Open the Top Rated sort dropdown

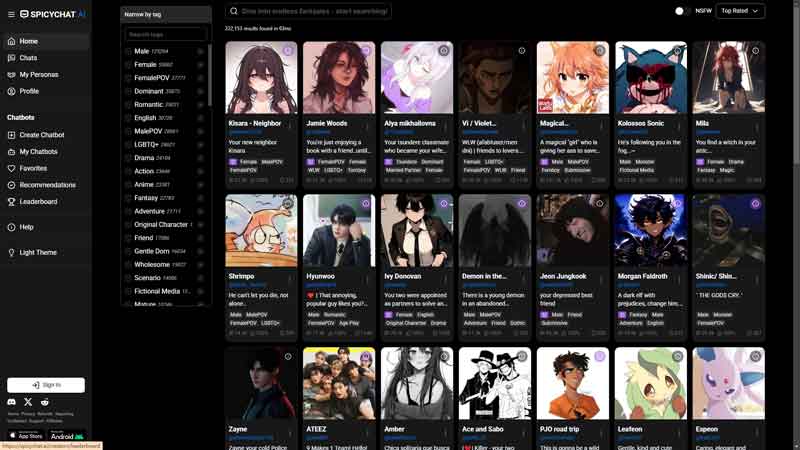(x=740, y=11)
